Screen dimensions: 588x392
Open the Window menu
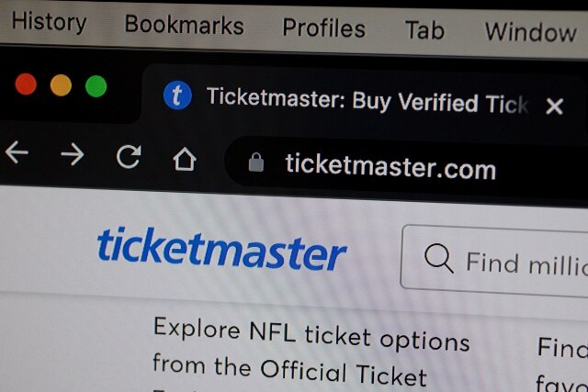tap(531, 32)
